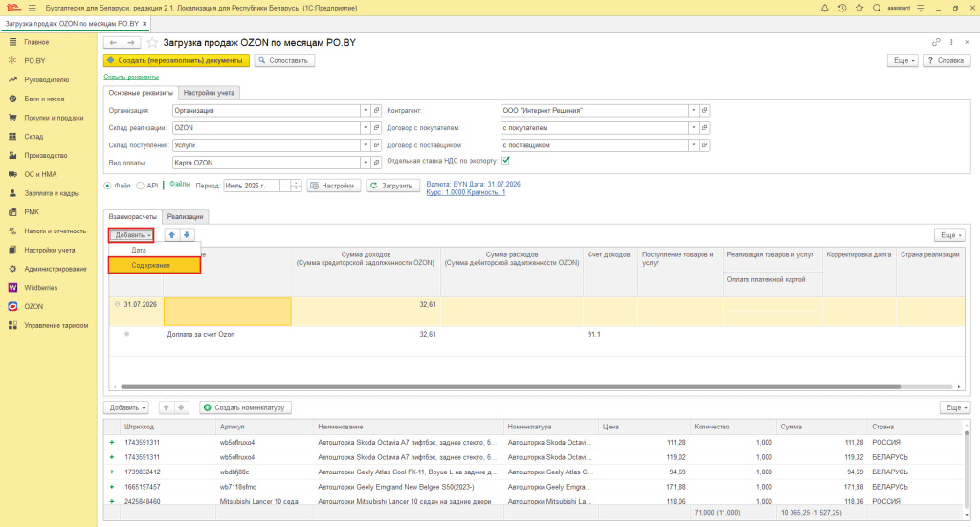Viewport: 980px width, 527px height.
Task: Open Файлы link
Action: [x=180, y=184]
